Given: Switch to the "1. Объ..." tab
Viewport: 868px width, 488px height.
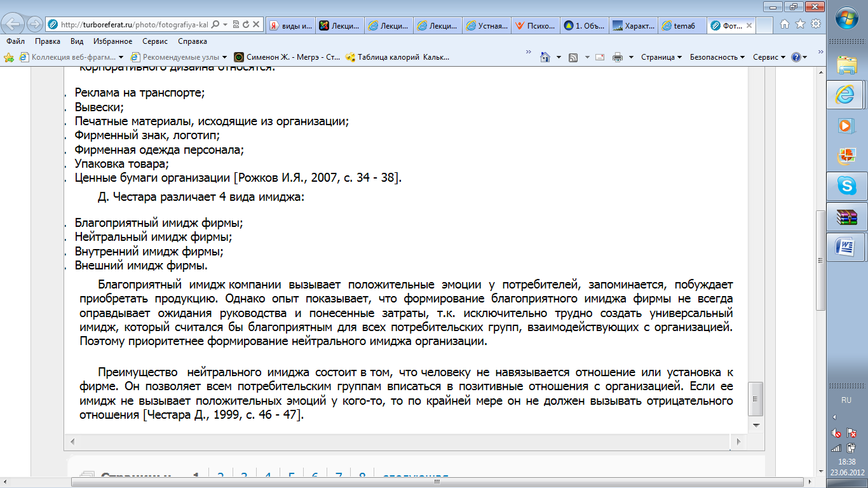Looking at the screenshot, I should 584,25.
